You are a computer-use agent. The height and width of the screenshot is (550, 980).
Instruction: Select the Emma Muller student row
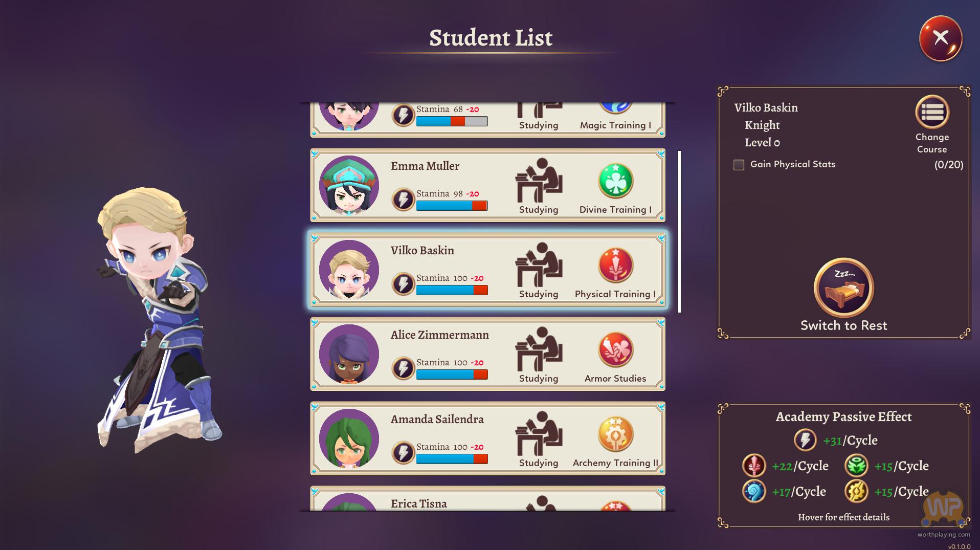coord(487,185)
